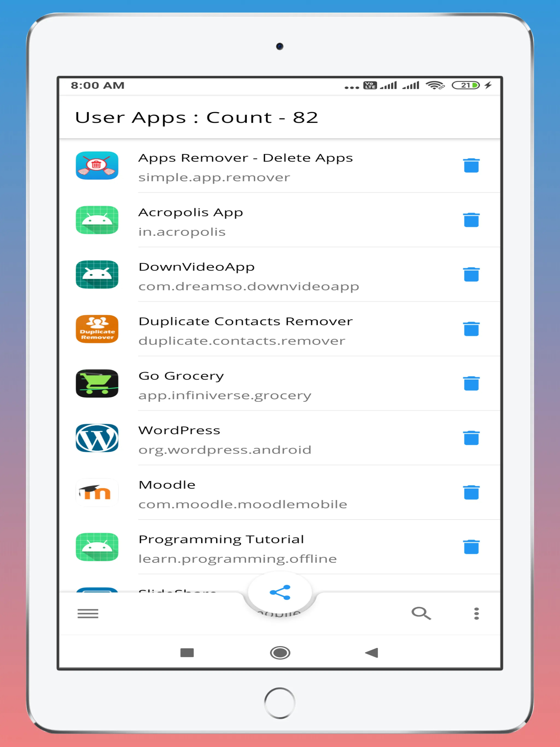The height and width of the screenshot is (747, 560).
Task: Click the Moodle trash icon
Action: click(x=471, y=493)
